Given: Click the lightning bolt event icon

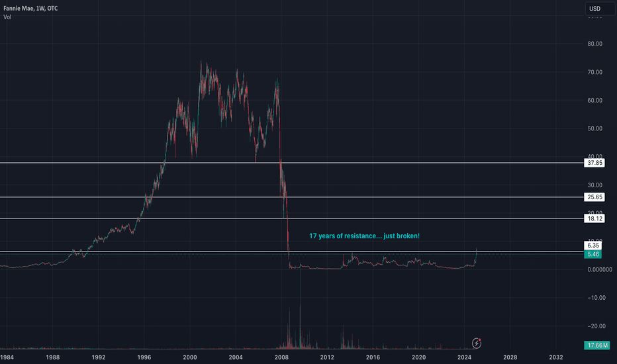Looking at the screenshot, I should tap(477, 343).
